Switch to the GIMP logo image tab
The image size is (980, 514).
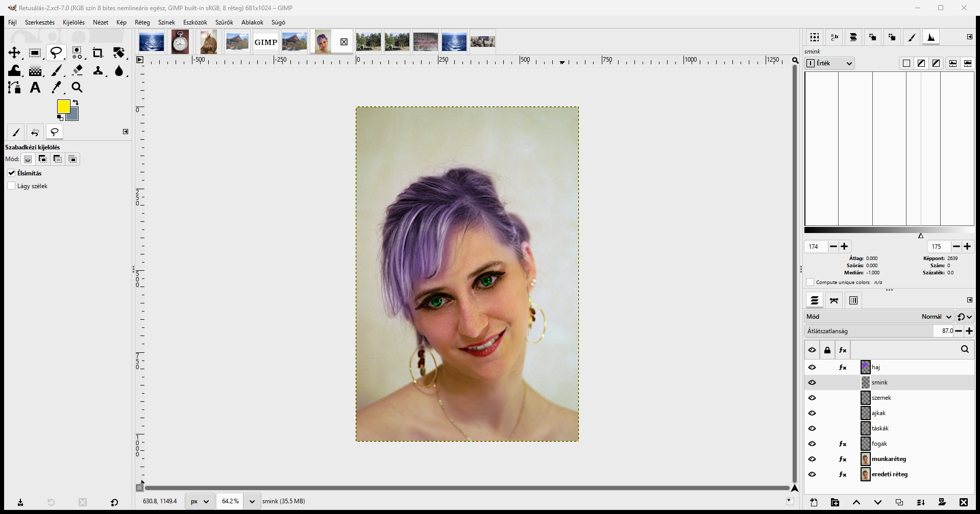(x=266, y=42)
